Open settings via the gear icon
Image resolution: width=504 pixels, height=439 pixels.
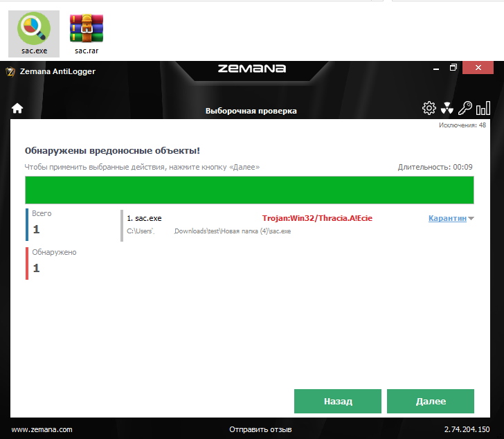coord(429,108)
